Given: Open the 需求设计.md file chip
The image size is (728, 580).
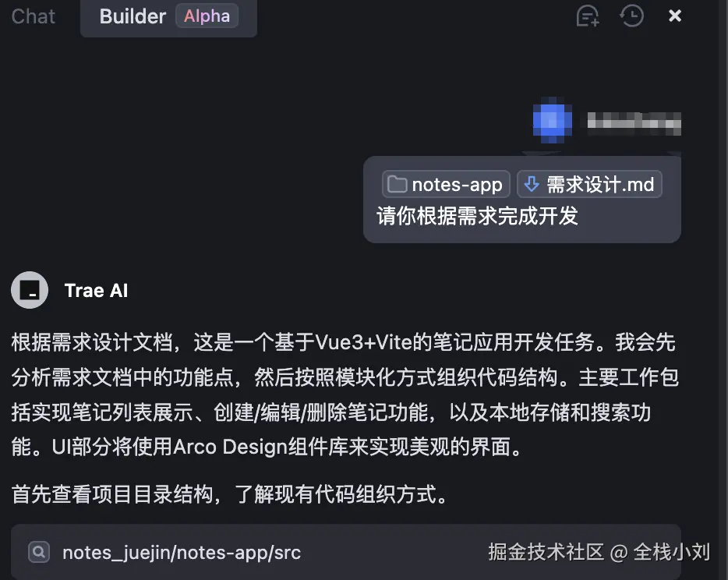Looking at the screenshot, I should tap(589, 184).
